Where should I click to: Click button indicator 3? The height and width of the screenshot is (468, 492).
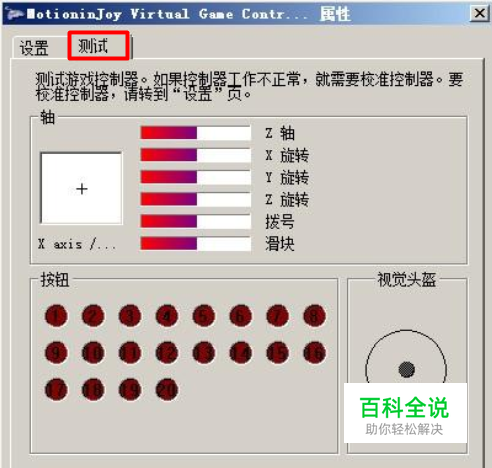(x=130, y=316)
